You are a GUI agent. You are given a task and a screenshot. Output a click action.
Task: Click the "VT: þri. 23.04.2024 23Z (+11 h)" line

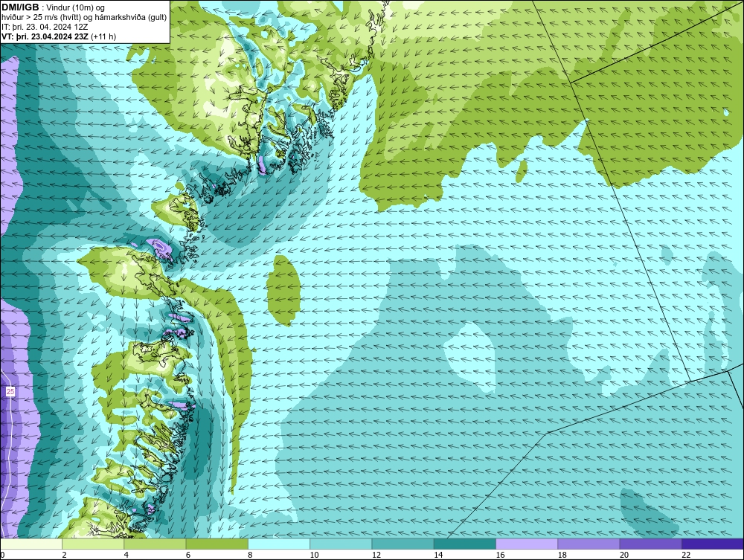[x=59, y=36]
